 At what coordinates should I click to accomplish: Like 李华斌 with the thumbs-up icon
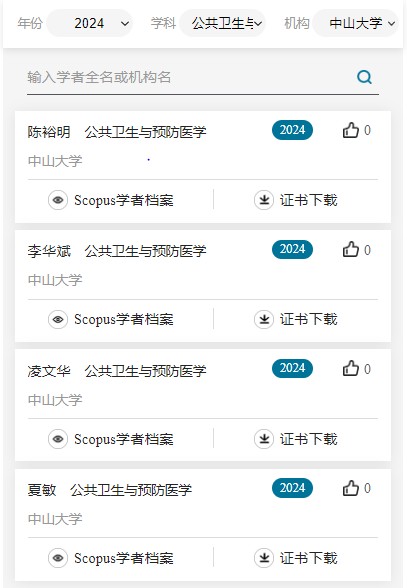pyautogui.click(x=351, y=249)
